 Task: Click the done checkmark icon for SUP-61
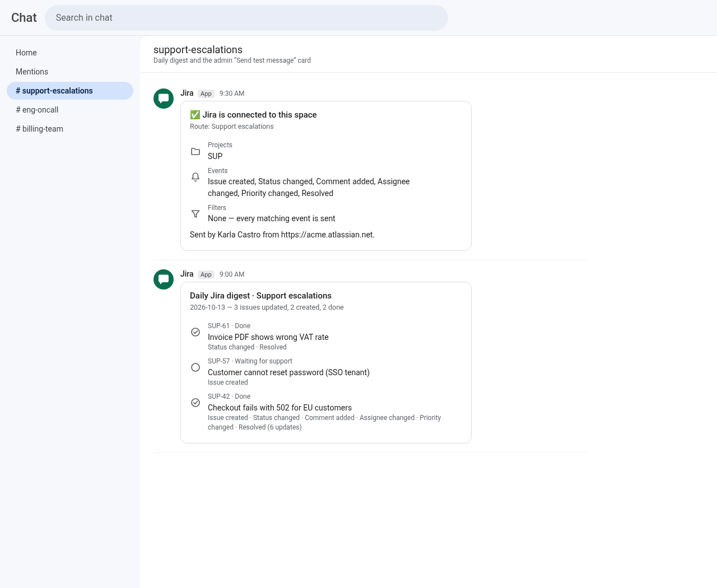(195, 332)
